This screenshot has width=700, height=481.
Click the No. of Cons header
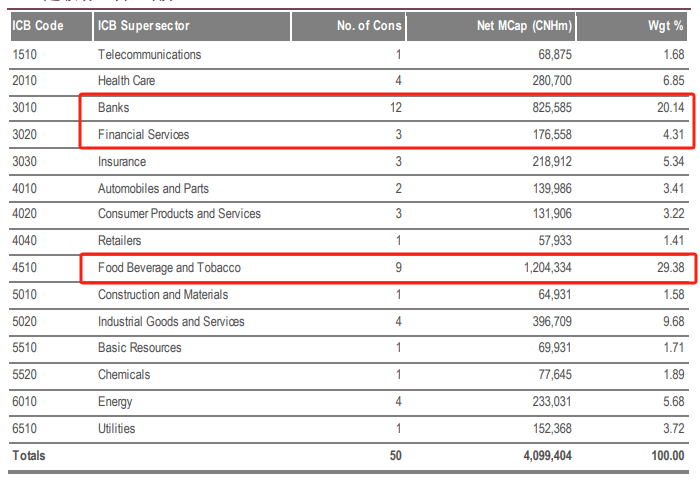369,26
